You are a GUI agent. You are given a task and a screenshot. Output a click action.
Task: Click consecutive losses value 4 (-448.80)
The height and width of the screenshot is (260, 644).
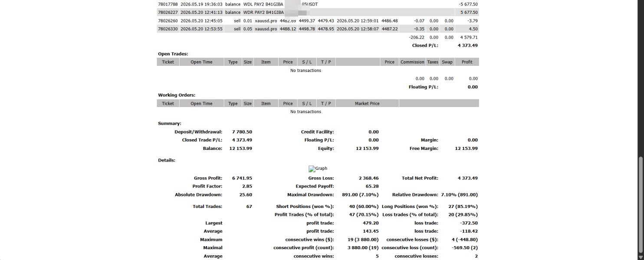click(464, 240)
